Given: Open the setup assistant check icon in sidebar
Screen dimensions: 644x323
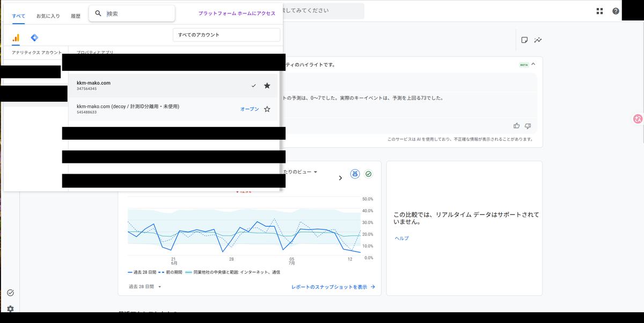Looking at the screenshot, I should 10,293.
